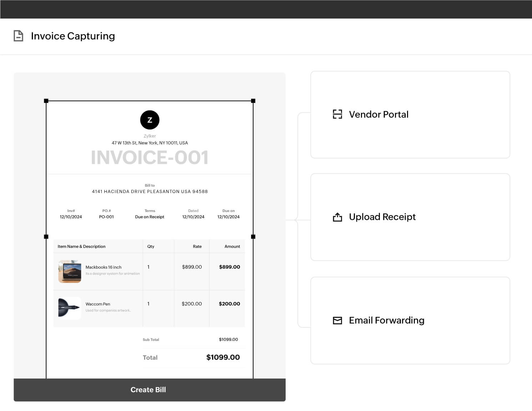This screenshot has width=532, height=411.
Task: Click the dark top bar of the window
Action: click(x=266, y=9)
